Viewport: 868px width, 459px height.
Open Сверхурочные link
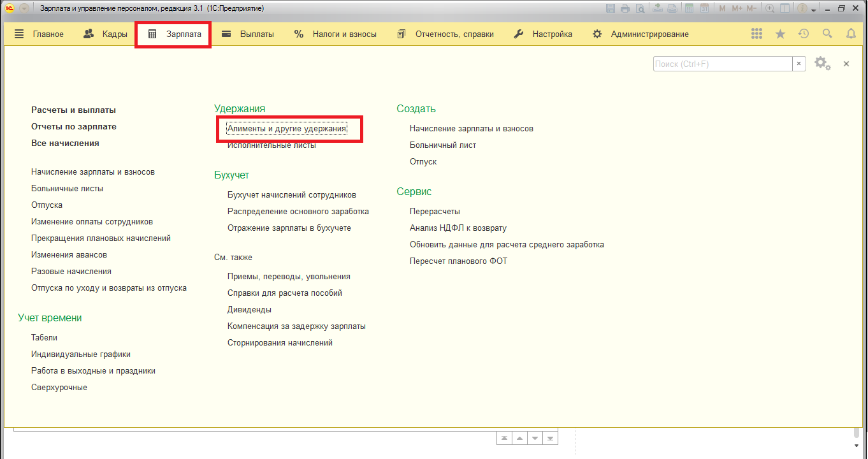59,387
